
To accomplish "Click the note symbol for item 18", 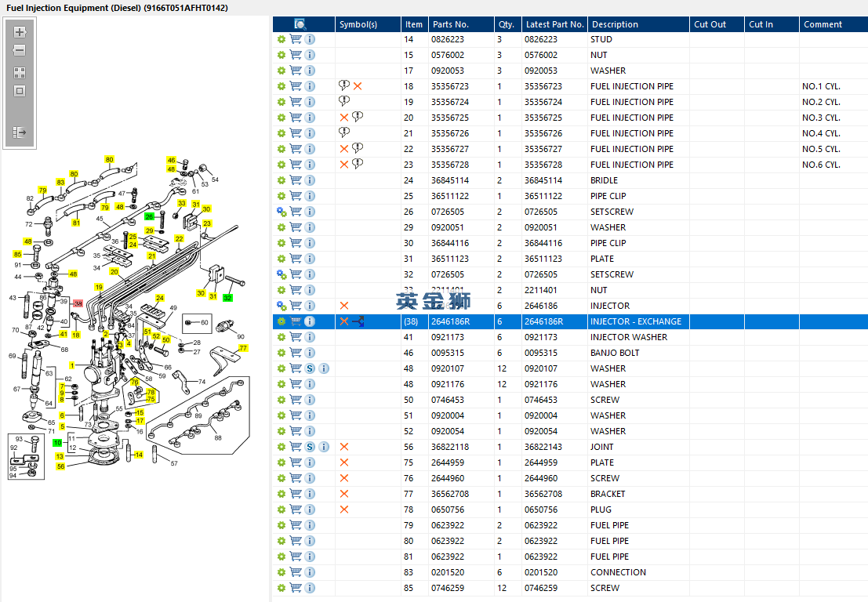I will (x=344, y=85).
